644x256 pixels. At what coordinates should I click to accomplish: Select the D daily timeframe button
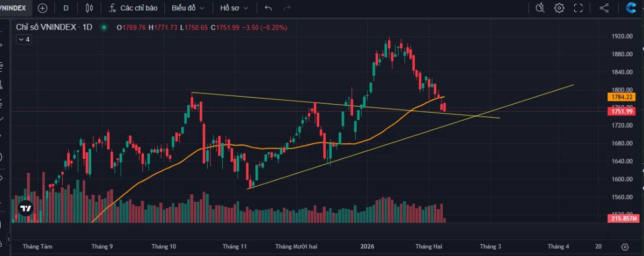coord(66,8)
